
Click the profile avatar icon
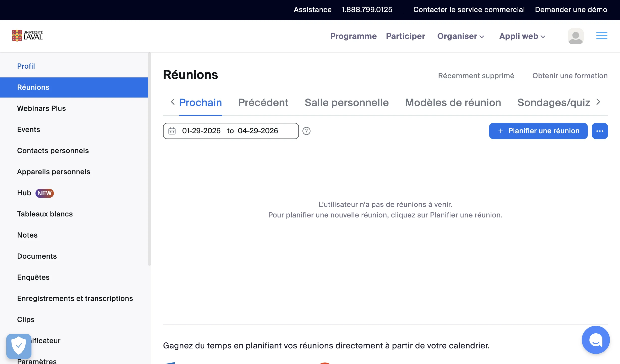(576, 36)
